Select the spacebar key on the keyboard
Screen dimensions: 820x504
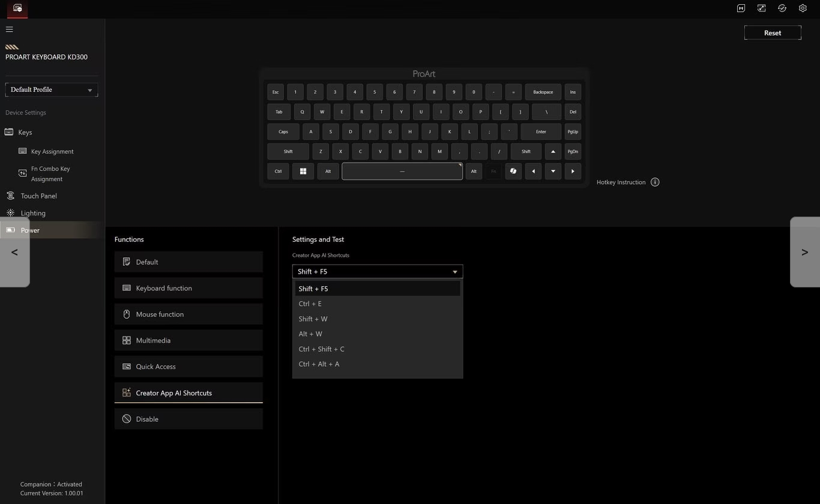point(402,172)
